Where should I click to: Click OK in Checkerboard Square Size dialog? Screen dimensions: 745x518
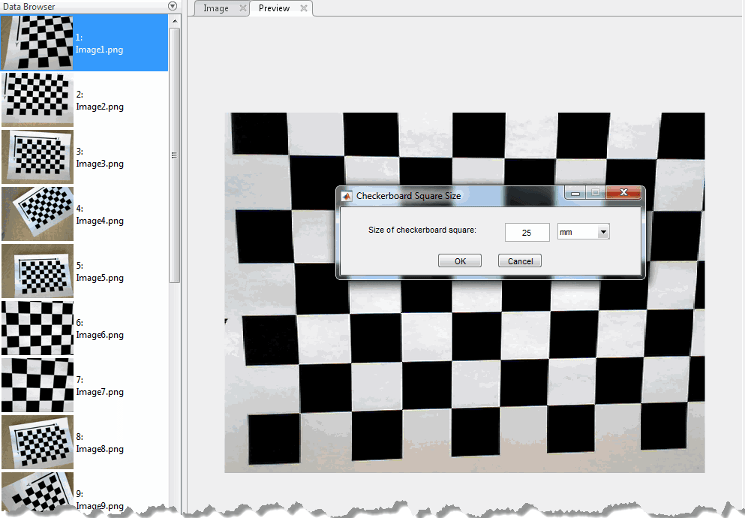(x=459, y=261)
